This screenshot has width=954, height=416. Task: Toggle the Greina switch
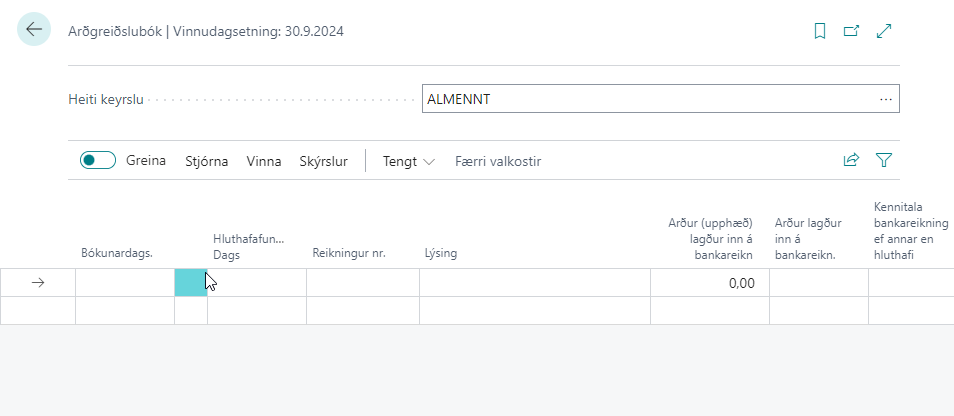click(x=98, y=161)
